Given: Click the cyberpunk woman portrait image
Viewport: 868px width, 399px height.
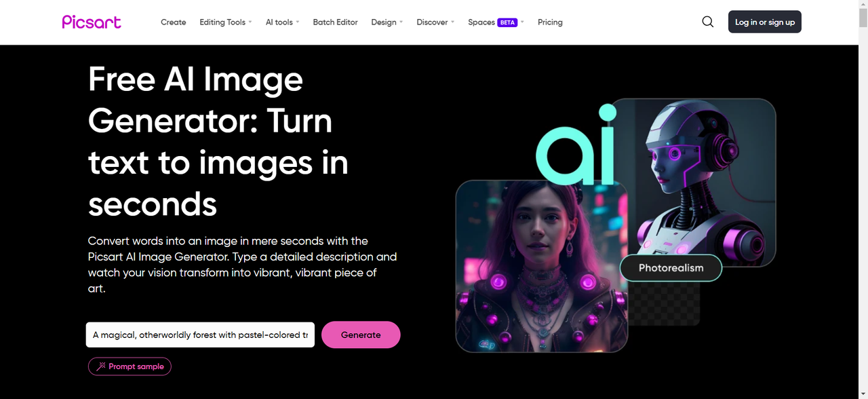Looking at the screenshot, I should [541, 266].
